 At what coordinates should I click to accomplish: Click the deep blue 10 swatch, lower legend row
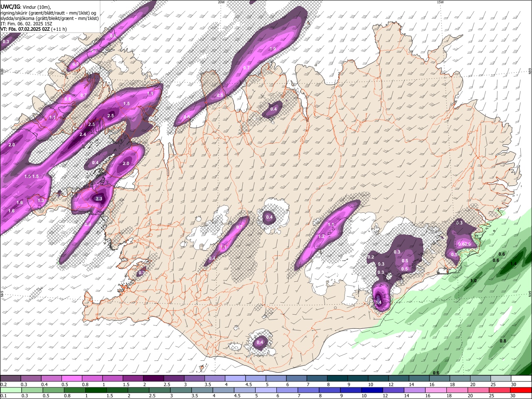coord(372,390)
